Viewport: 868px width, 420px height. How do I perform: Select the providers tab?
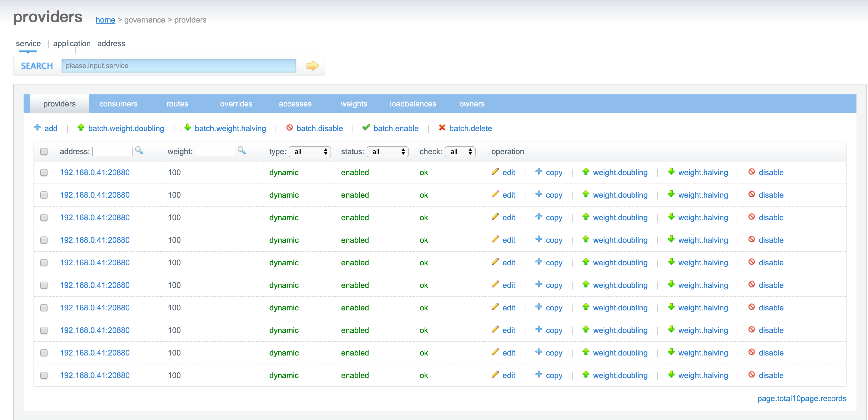59,104
